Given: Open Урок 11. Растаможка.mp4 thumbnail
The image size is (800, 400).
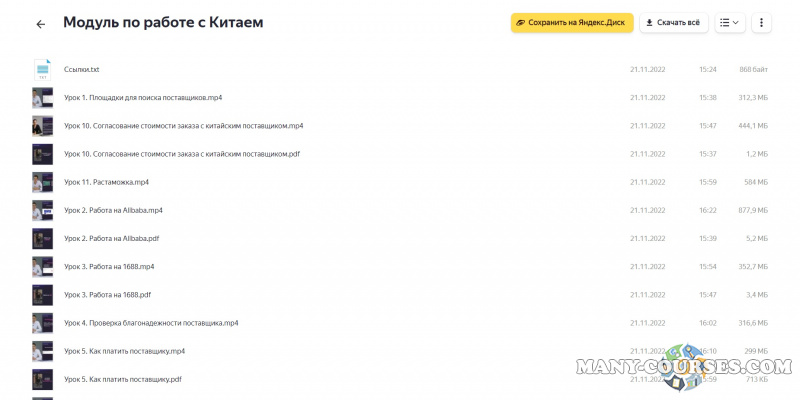Looking at the screenshot, I should (x=42, y=182).
